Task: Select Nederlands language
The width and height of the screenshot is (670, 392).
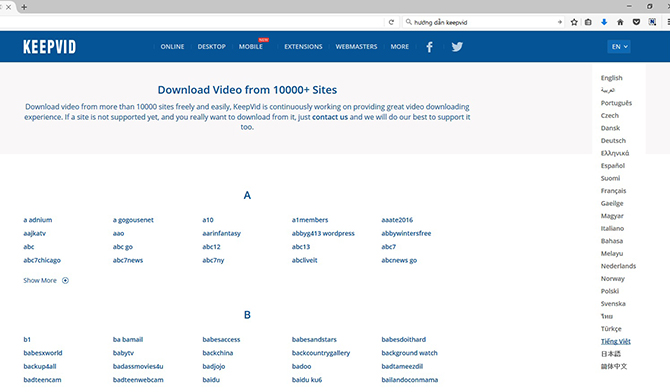Action: (x=618, y=266)
